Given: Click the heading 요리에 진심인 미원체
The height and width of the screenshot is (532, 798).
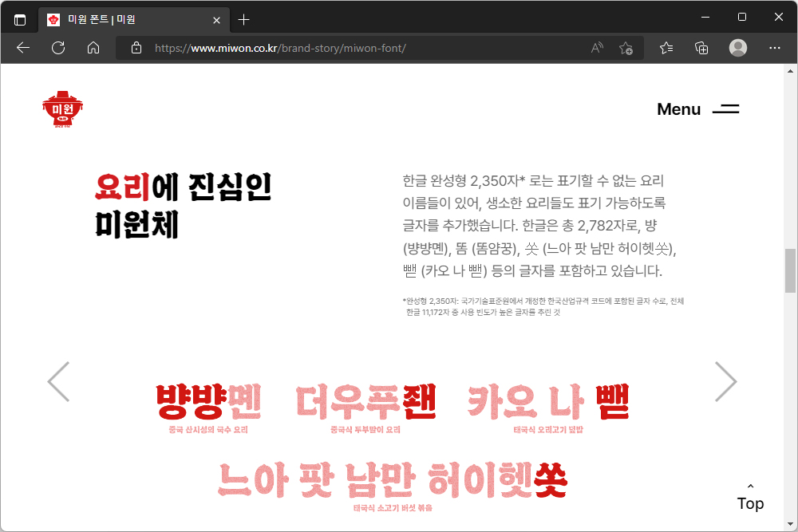Looking at the screenshot, I should tap(184, 206).
